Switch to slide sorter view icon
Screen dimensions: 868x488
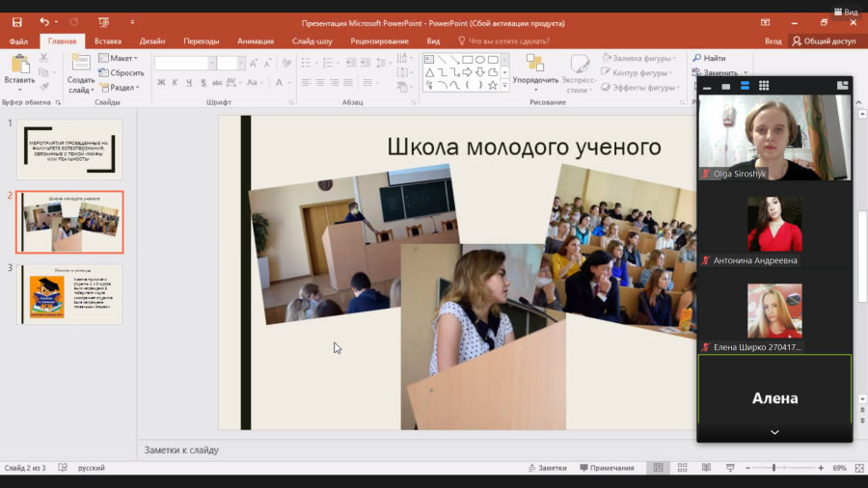[682, 468]
